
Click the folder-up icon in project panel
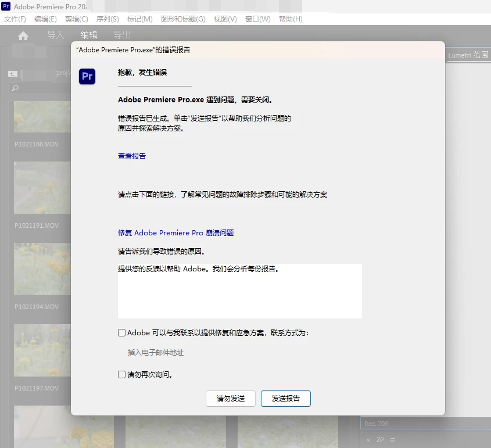pos(13,73)
